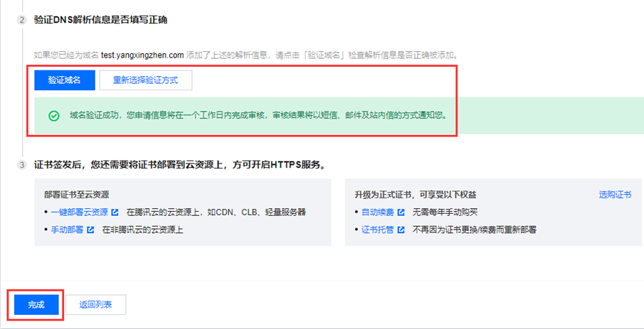The image size is (644, 329).
Task: Click external-link icon next to 证书托管
Action: [401, 230]
